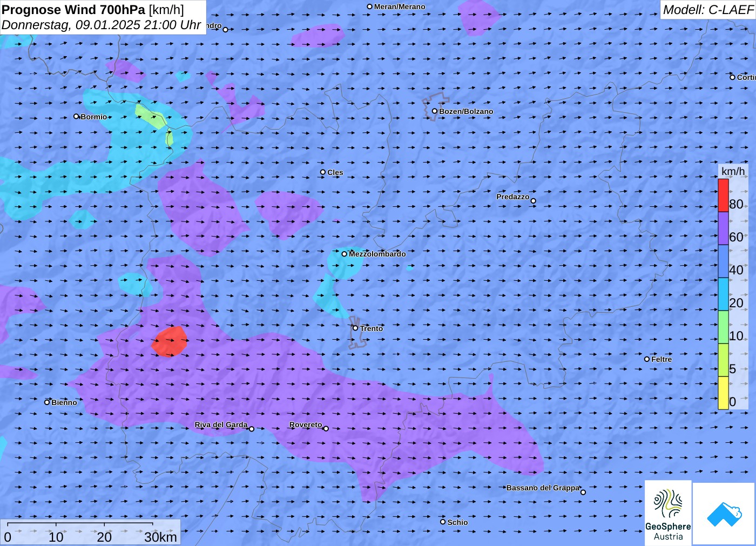Click the 'km/h' legend heading
This screenshot has width=756, height=546.
click(x=733, y=171)
